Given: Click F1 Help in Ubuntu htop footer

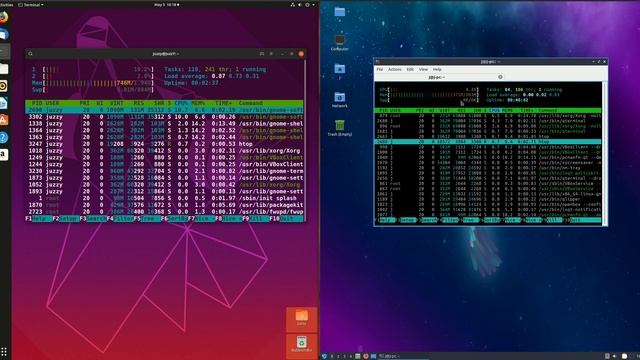Looking at the screenshot, I should point(39,219).
